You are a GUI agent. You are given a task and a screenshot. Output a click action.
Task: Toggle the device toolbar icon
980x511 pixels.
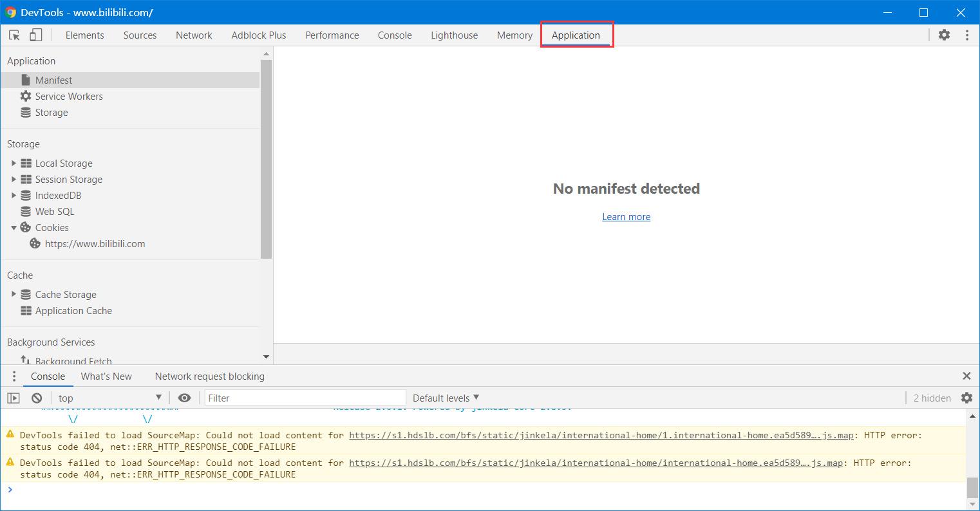tap(36, 35)
